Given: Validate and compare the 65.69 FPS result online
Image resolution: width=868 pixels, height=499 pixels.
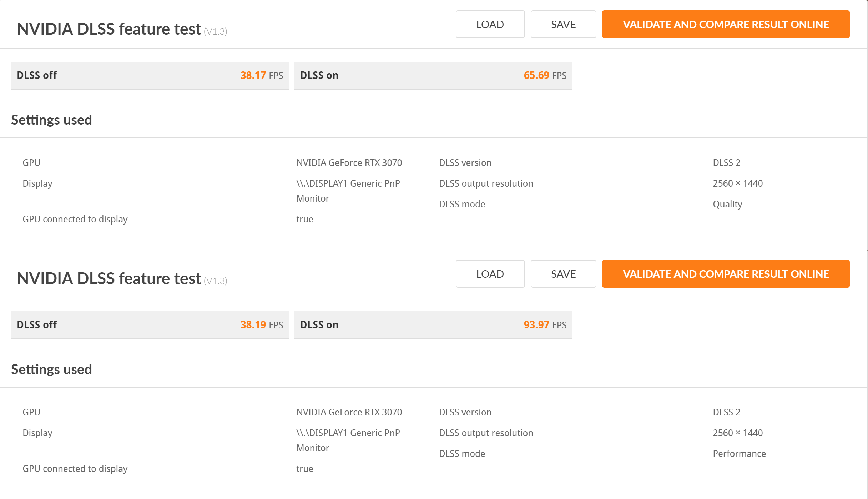Looking at the screenshot, I should click(x=726, y=24).
